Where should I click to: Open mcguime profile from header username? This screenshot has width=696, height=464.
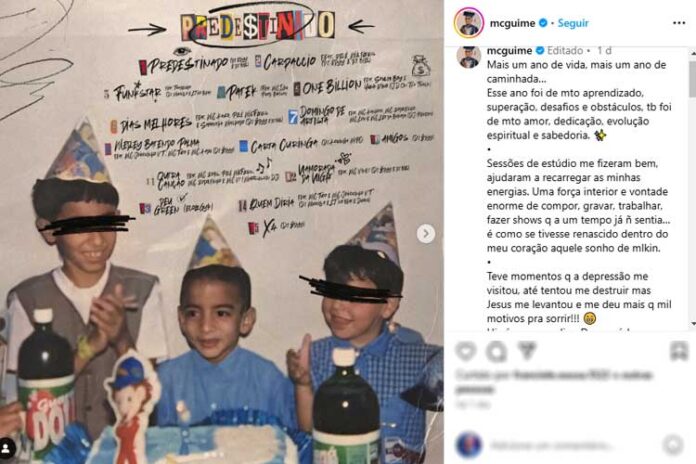click(512, 23)
